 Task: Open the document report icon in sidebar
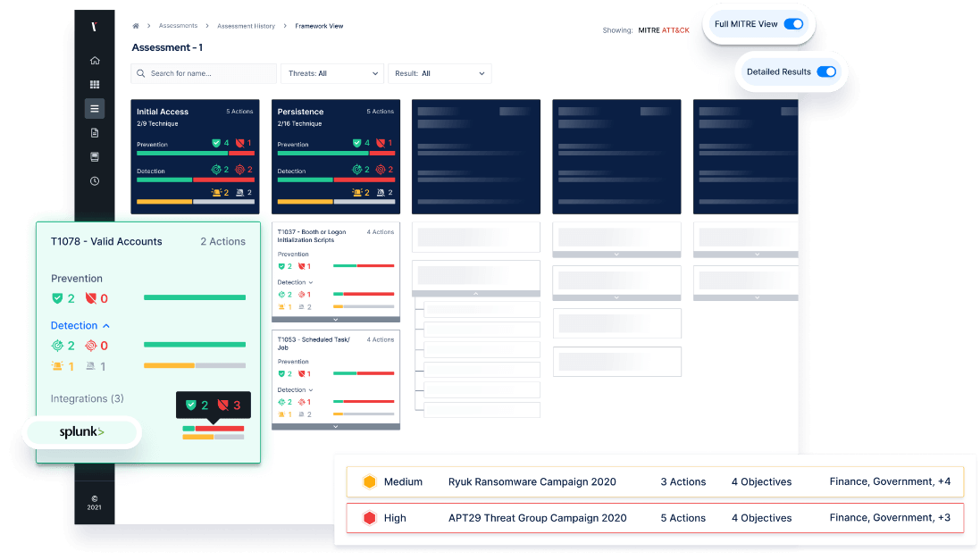click(95, 132)
